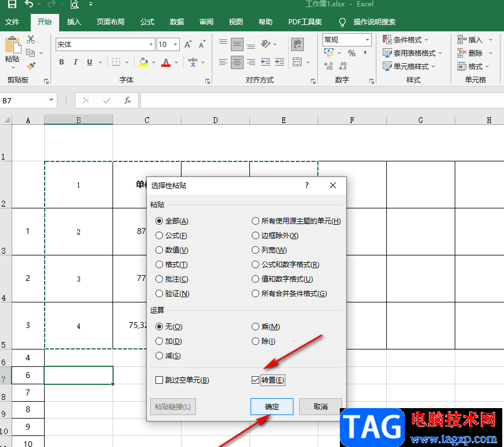This screenshot has height=447, width=504.
Task: Open the 格式 cells dropdown
Action: (x=473, y=66)
